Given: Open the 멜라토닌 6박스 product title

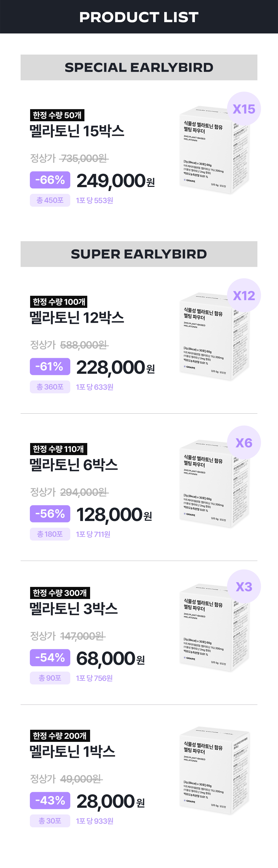Looking at the screenshot, I should tap(73, 465).
